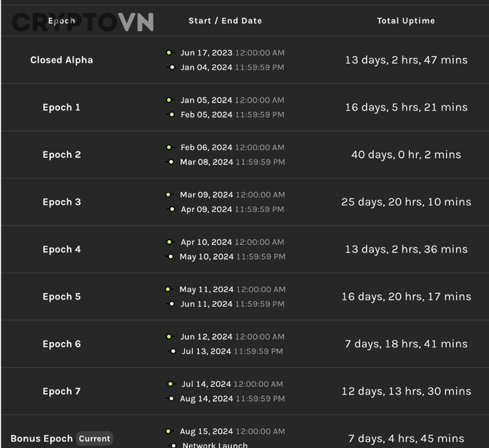
Task: Select the Epoch column header
Action: 61,21
